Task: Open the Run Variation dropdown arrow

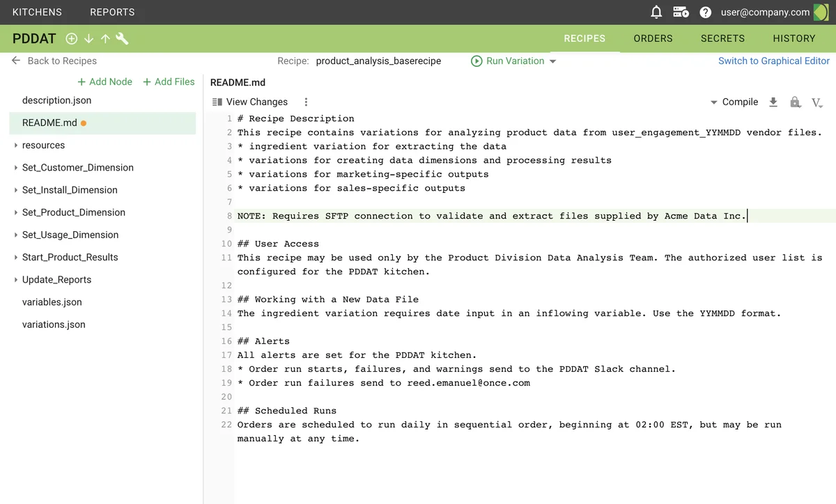Action: click(552, 61)
